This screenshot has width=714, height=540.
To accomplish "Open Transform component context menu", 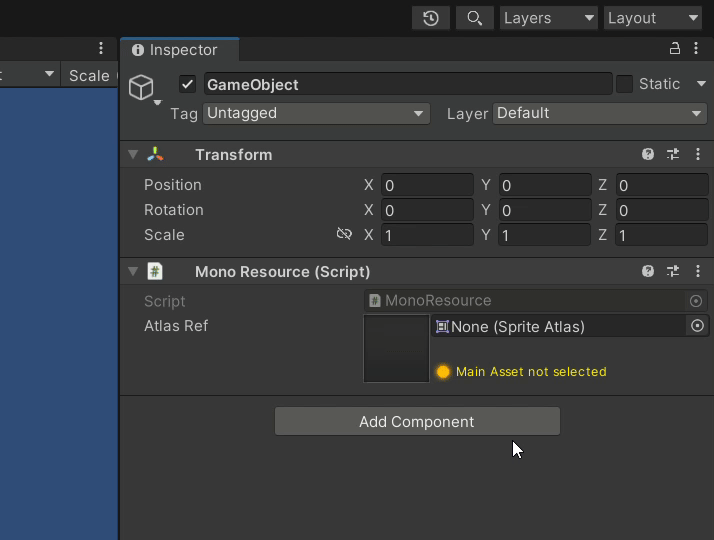I will tap(698, 154).
